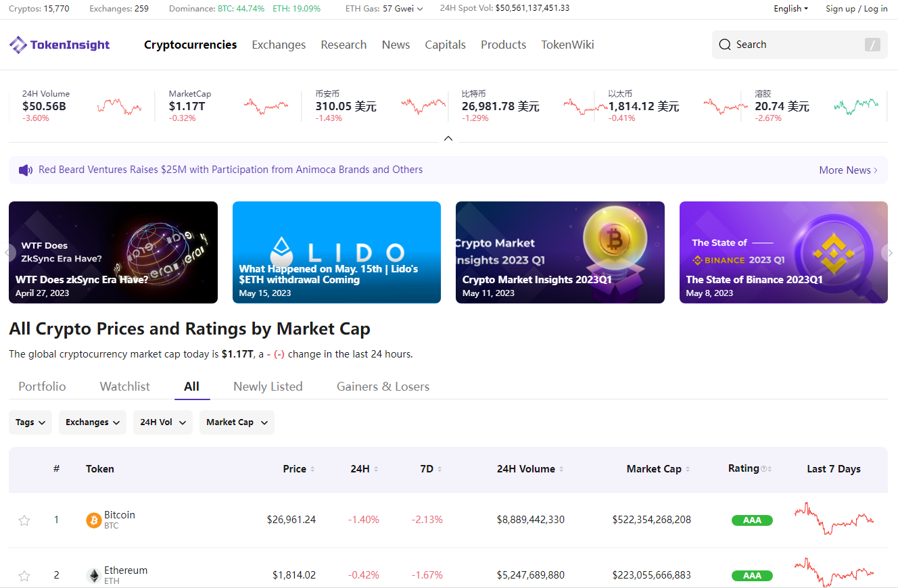898x588 pixels.
Task: Toggle the Ethereum watchlist star
Action: 24,575
